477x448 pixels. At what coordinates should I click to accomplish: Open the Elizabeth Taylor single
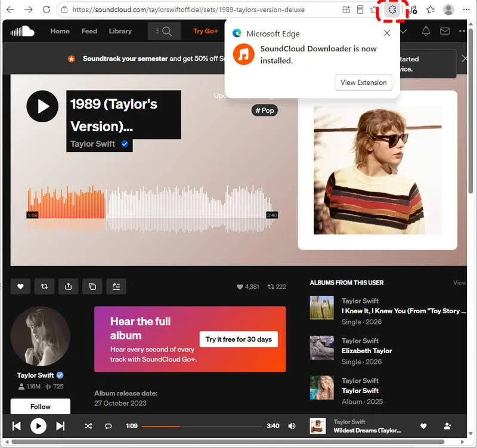[367, 351]
